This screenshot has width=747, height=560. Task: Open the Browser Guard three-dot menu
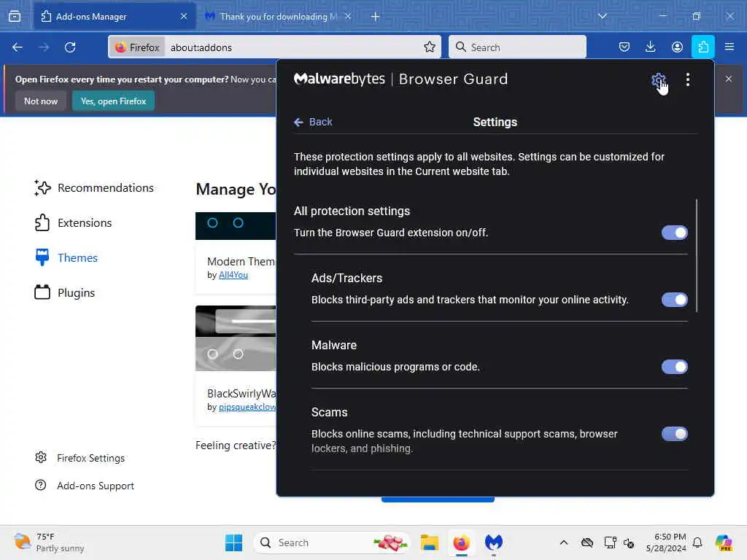tap(687, 79)
